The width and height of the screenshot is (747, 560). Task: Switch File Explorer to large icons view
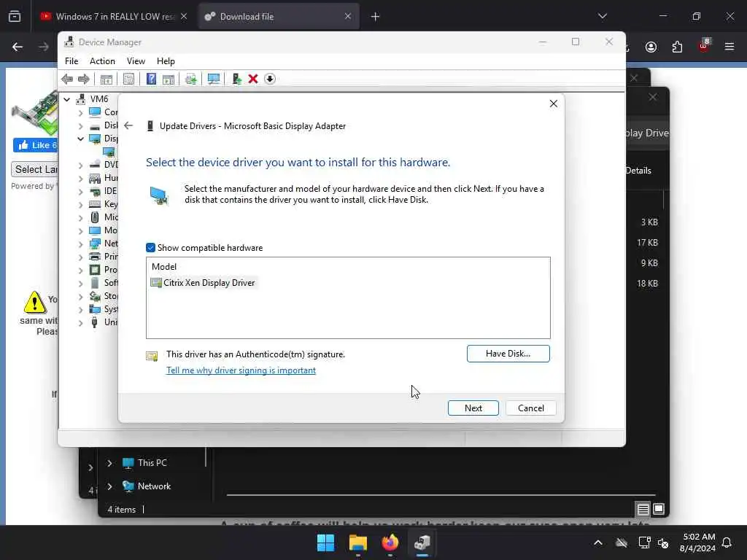tap(659, 510)
